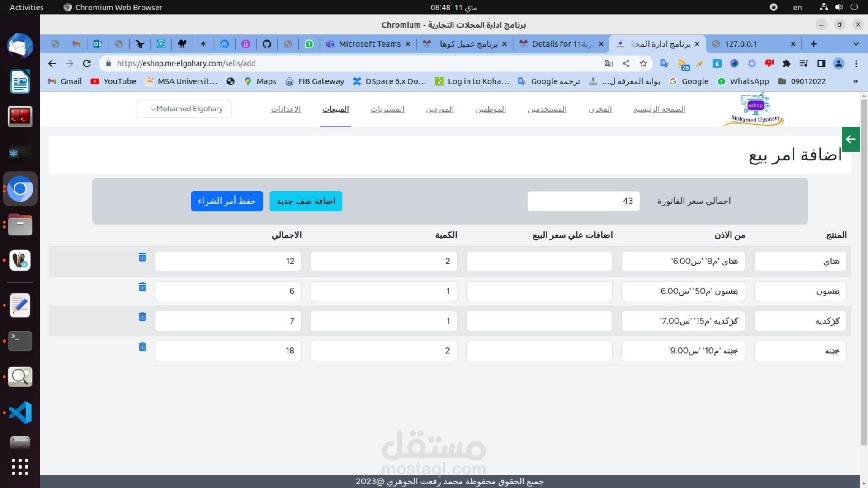Open the Mohamed Elgohary user dropdown

click(184, 109)
